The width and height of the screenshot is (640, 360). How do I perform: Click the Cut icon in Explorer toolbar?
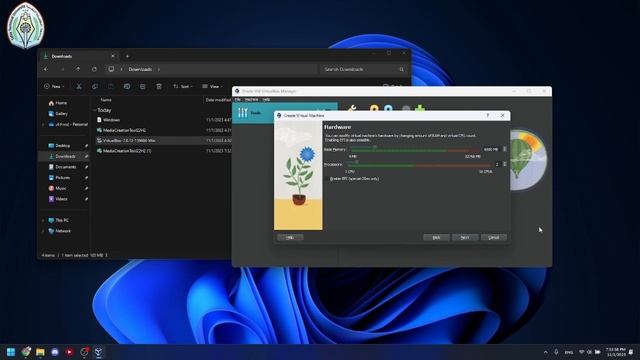coord(79,87)
